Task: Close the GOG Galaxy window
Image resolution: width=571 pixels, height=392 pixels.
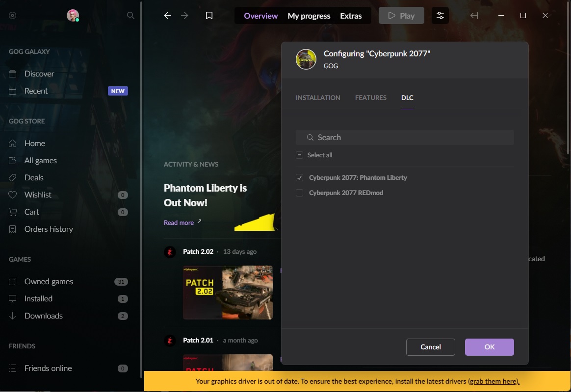Action: (x=545, y=15)
